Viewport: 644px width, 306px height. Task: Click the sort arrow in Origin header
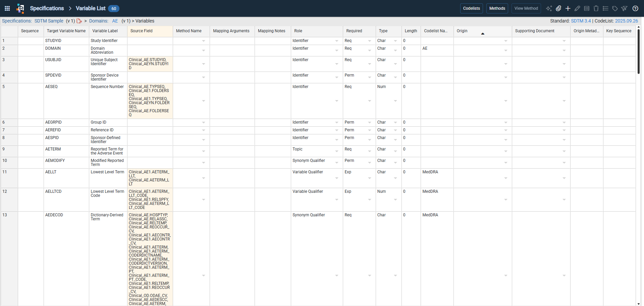click(483, 34)
